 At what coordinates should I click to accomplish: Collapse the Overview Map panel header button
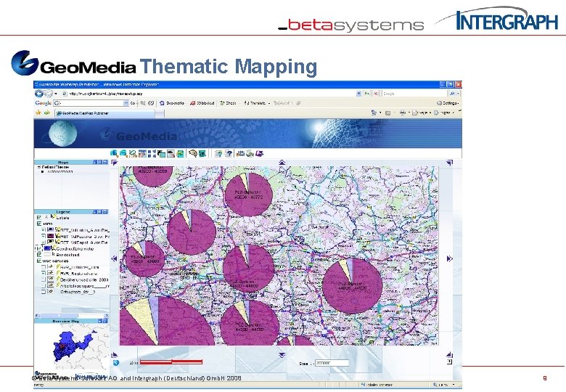pos(100,321)
